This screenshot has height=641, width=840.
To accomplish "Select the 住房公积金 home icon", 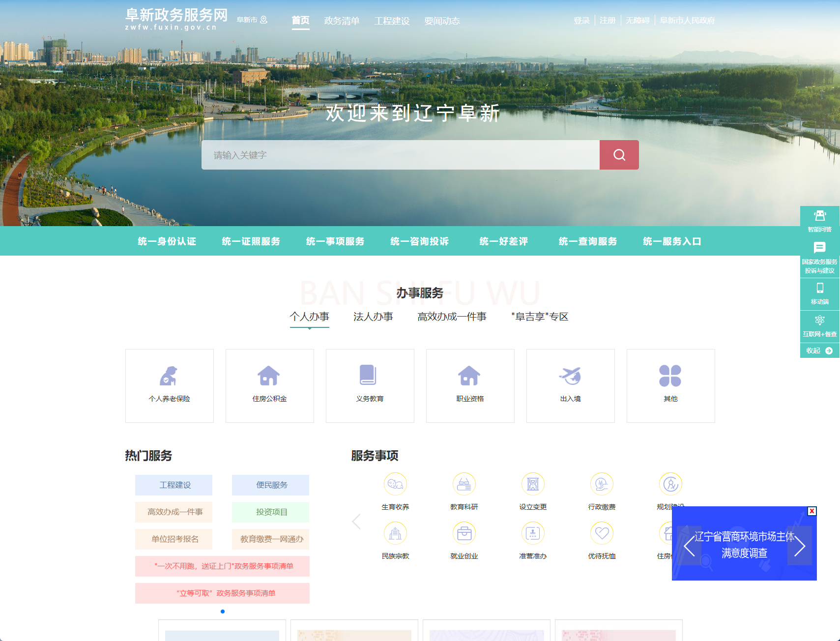I will coord(269,375).
